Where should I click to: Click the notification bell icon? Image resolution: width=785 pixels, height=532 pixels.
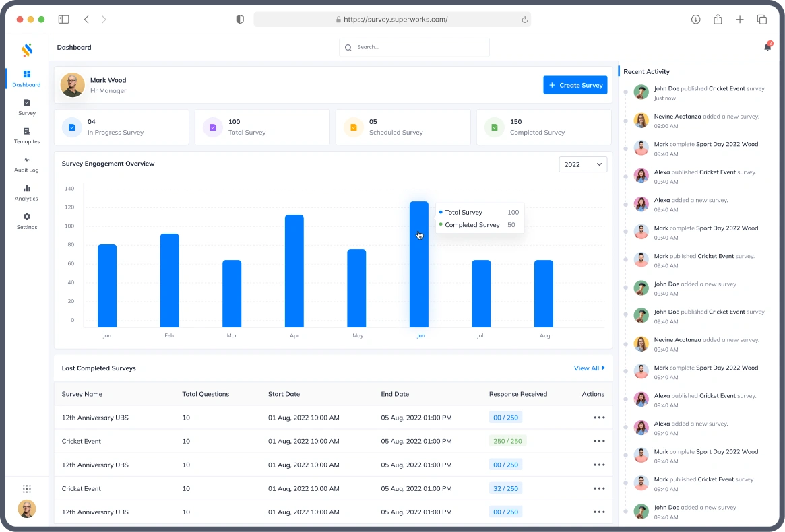pos(767,47)
